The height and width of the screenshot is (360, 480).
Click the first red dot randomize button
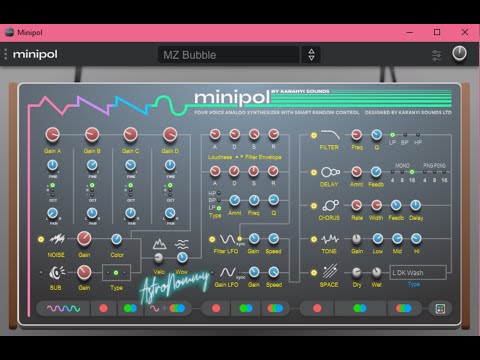[x=104, y=308]
